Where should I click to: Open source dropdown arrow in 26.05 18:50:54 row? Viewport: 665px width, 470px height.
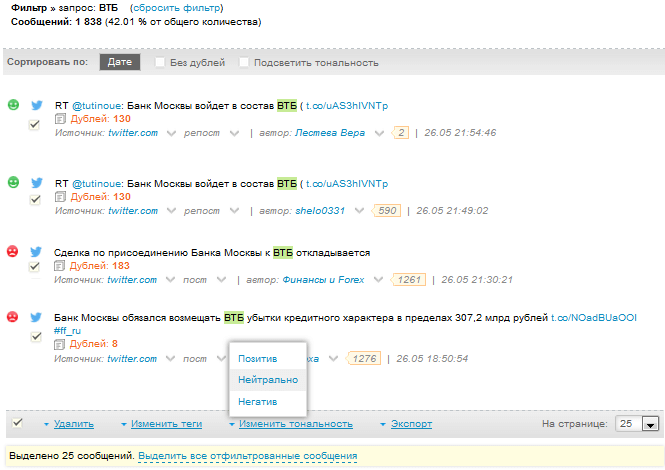[x=170, y=359]
